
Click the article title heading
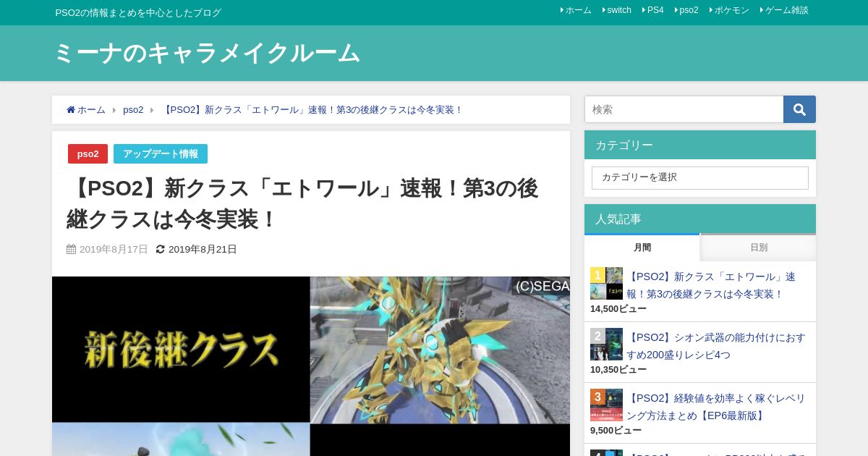302,203
